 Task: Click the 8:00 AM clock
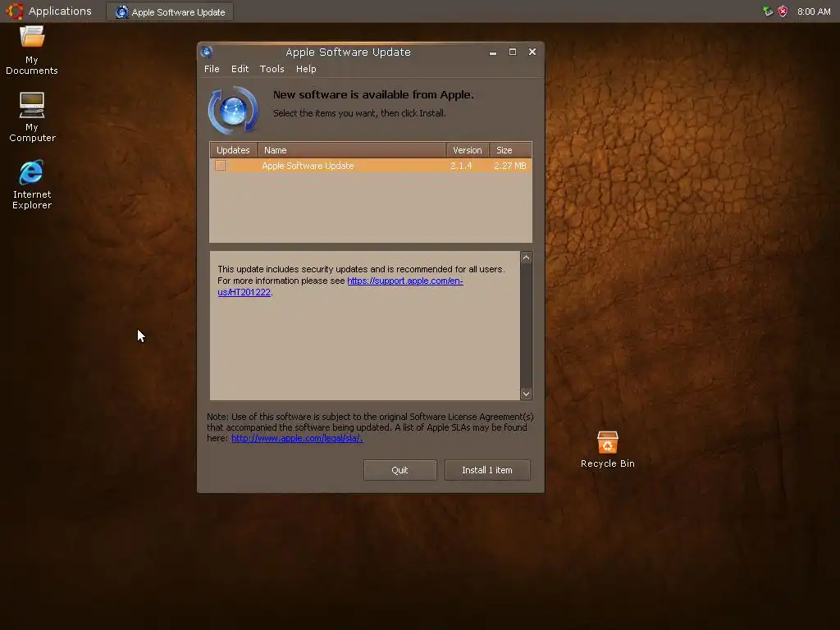[814, 11]
